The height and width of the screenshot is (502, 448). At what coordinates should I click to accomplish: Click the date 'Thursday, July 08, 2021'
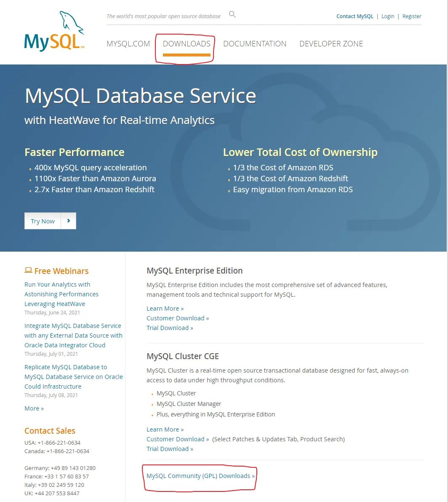(51, 395)
